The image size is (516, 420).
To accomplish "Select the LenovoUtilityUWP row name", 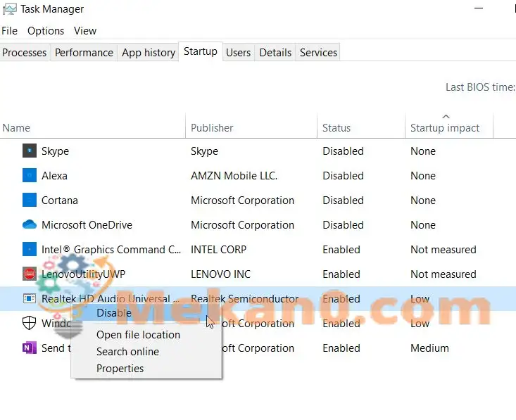I will click(x=83, y=274).
